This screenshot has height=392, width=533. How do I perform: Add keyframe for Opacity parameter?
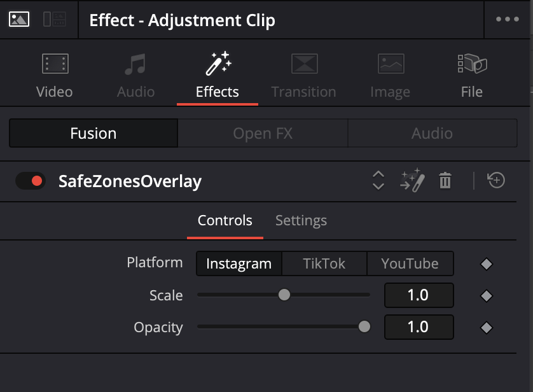tap(487, 327)
